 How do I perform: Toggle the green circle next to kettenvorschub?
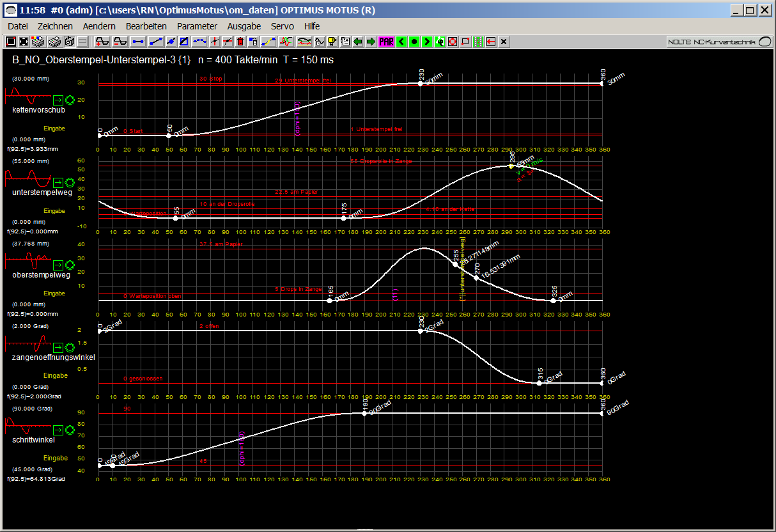[x=70, y=100]
